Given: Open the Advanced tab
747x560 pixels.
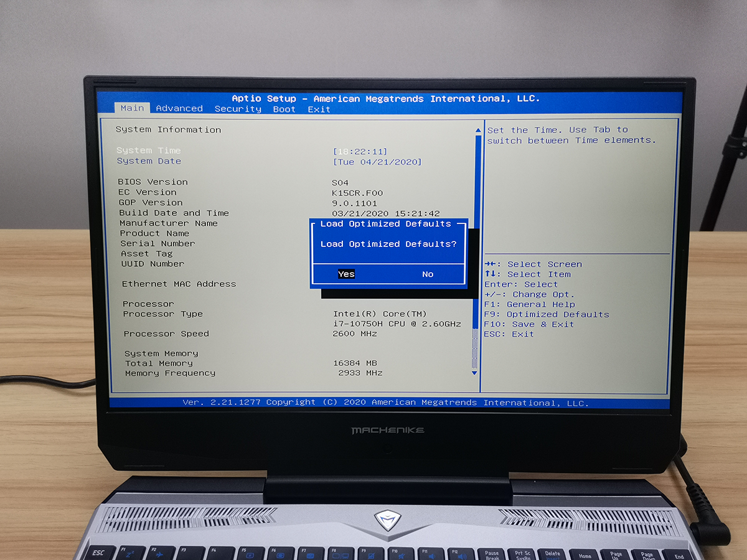Looking at the screenshot, I should 179,108.
